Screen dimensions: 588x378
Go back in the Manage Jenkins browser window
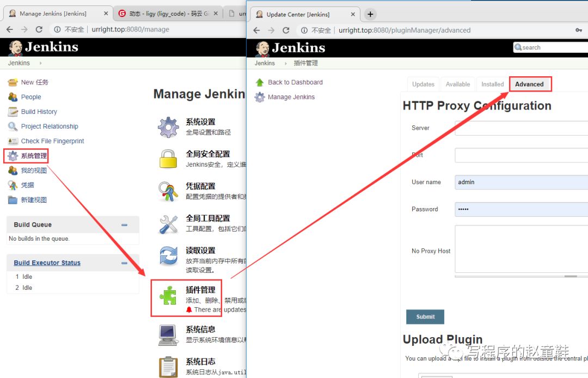point(10,29)
